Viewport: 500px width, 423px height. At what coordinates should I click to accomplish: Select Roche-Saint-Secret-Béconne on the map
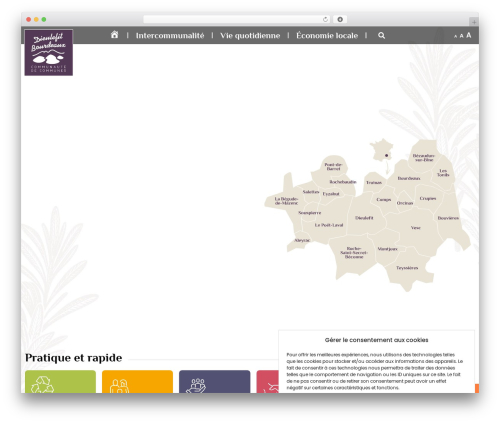pos(354,253)
